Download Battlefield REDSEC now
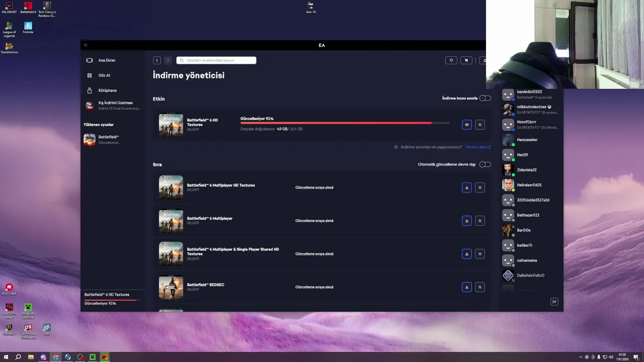This screenshot has height=362, width=644. [467, 287]
